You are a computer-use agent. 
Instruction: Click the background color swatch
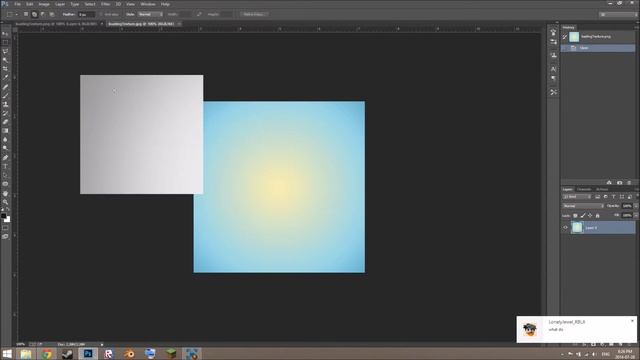(7, 220)
